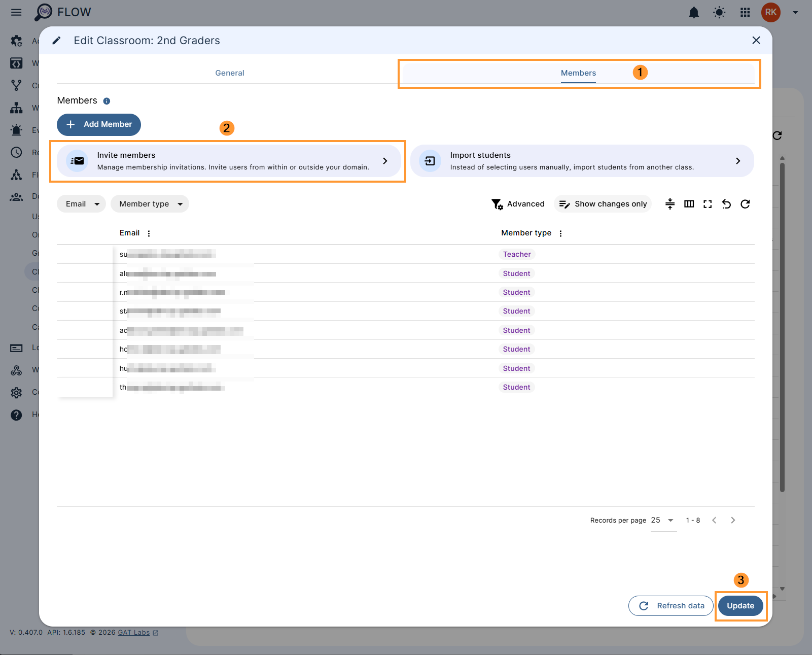
Task: Select the Members tab
Action: [x=578, y=73]
